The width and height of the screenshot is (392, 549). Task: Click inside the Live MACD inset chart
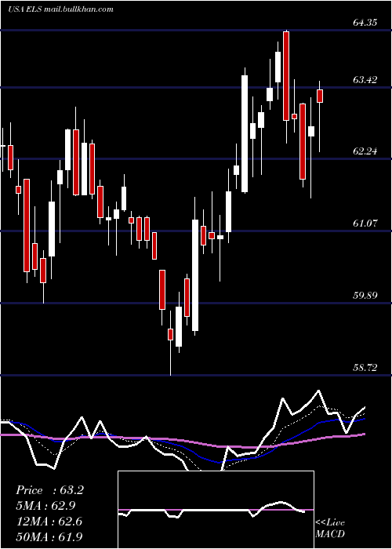[216, 510]
